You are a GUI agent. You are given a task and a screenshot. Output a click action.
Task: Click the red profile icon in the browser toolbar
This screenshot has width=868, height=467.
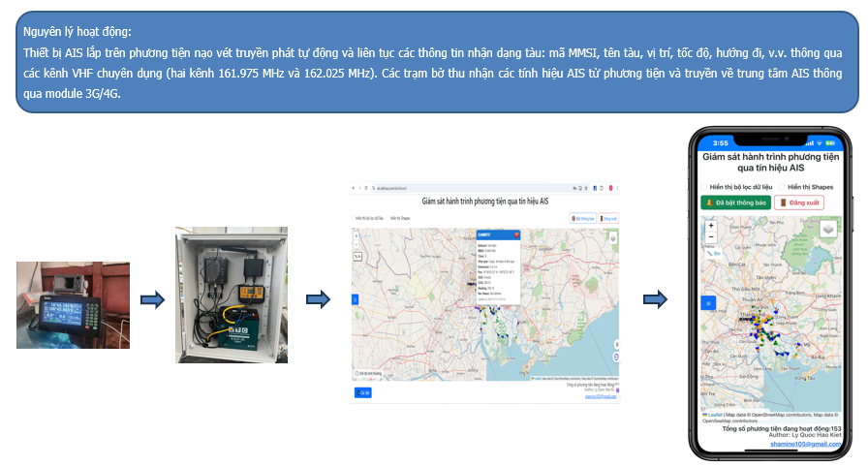pos(610,188)
